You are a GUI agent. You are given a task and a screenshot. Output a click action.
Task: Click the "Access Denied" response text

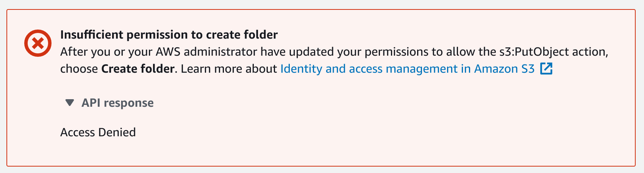pyautogui.click(x=98, y=132)
